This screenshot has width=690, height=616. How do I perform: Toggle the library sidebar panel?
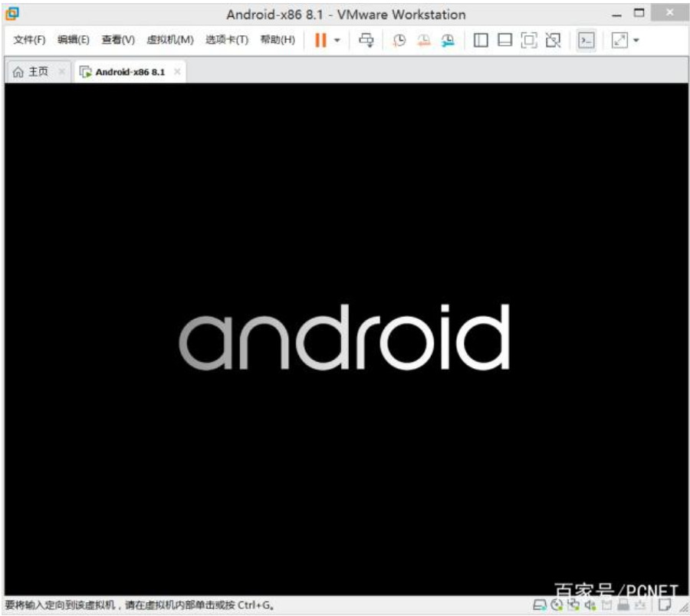481,41
